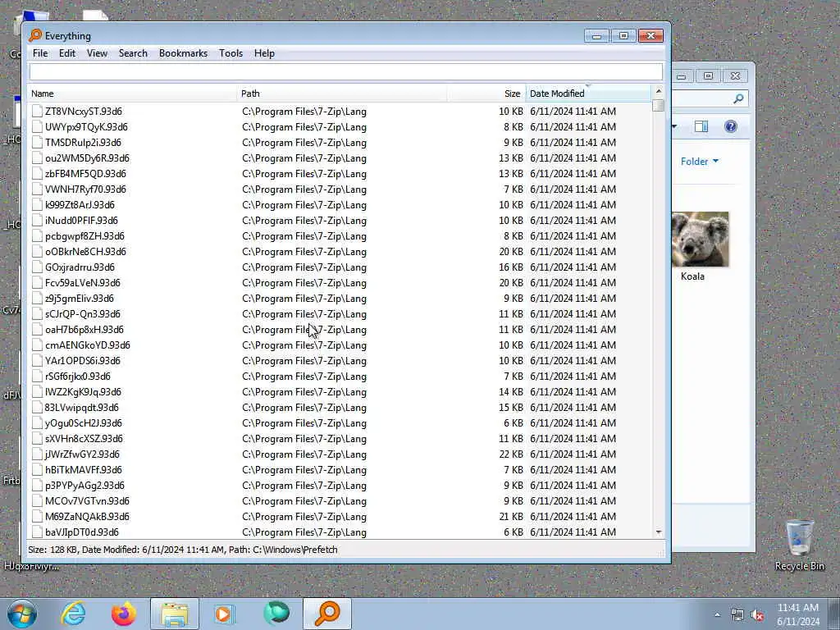The height and width of the screenshot is (630, 840).
Task: Select file name 83LVwipqdt.93d6
Action: tap(81, 407)
